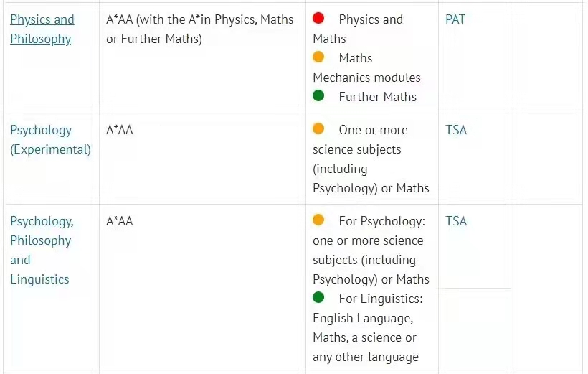Viewport: 588px width, 374px height.
Task: Click red dot beside Physics and Maths
Action: tap(318, 18)
